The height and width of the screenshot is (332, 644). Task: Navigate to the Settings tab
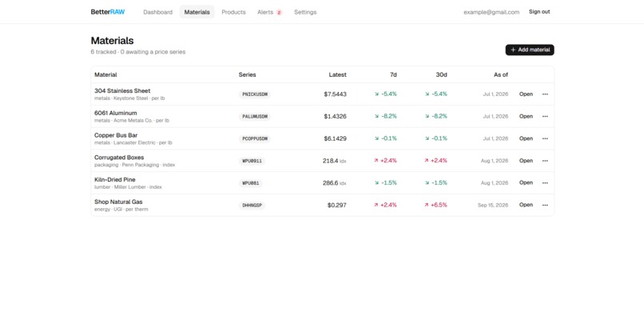[x=305, y=12]
